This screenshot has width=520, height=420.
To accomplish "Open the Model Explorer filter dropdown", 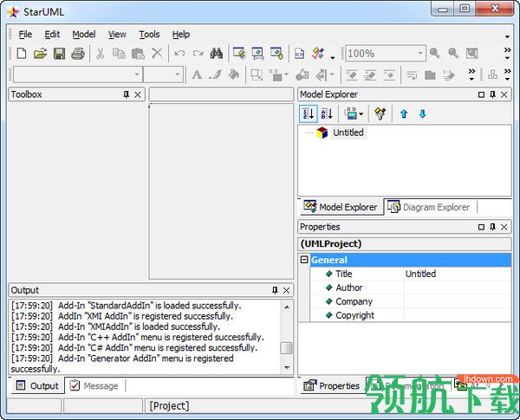I will click(361, 114).
